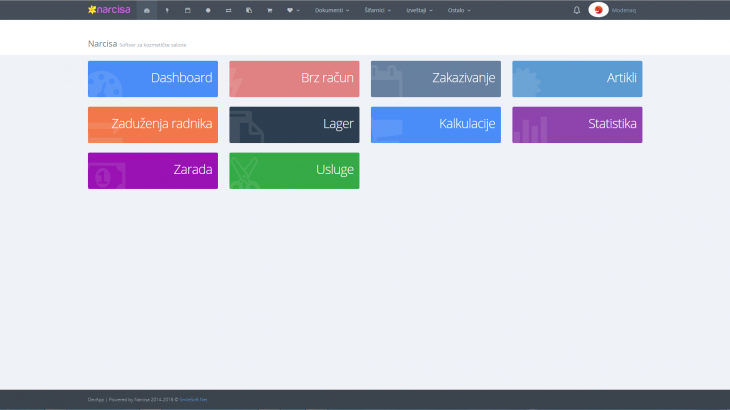The height and width of the screenshot is (410, 730).
Task: Open the Lager tile
Action: pos(294,125)
